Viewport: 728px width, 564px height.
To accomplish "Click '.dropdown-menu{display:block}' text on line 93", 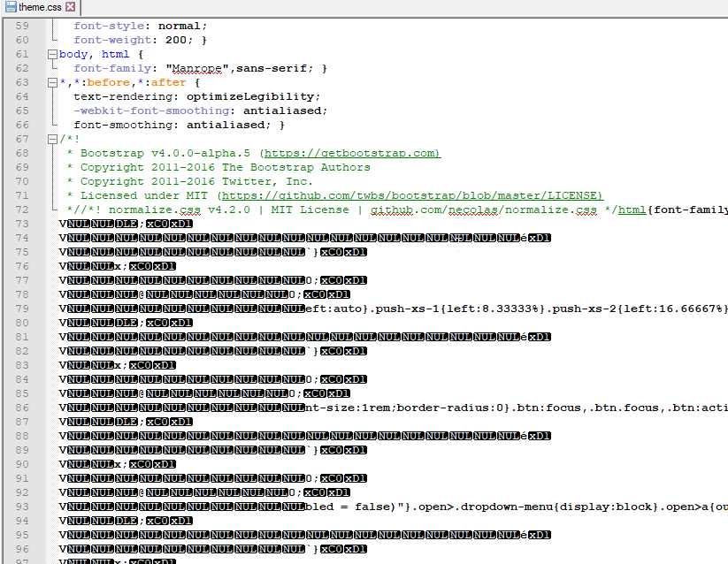I will [x=556, y=507].
